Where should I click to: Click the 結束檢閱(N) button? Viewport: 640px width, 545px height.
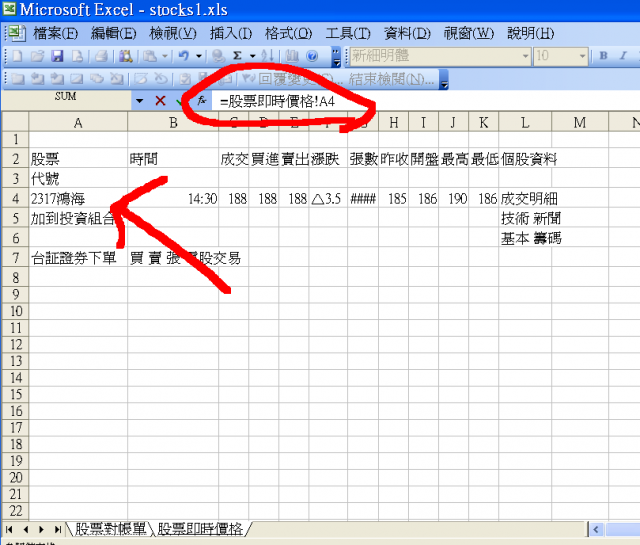click(x=391, y=79)
